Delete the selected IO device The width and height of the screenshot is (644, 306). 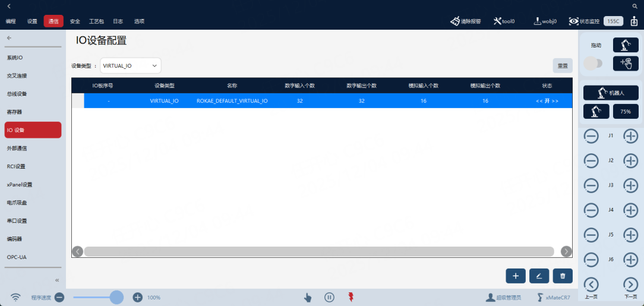563,276
